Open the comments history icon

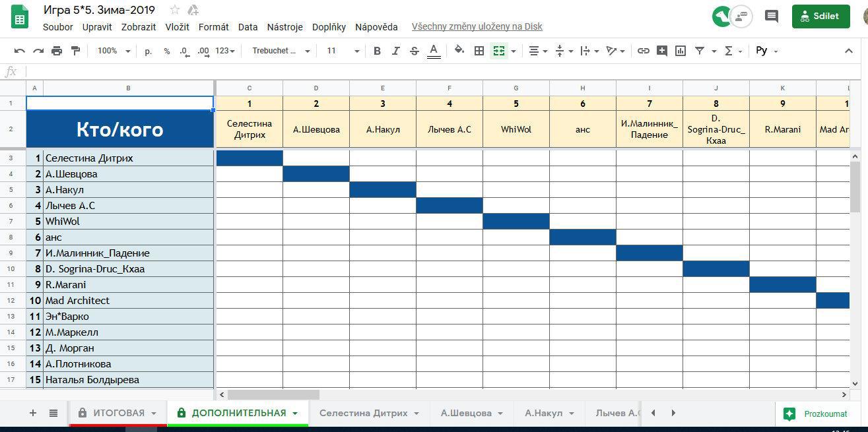(771, 16)
